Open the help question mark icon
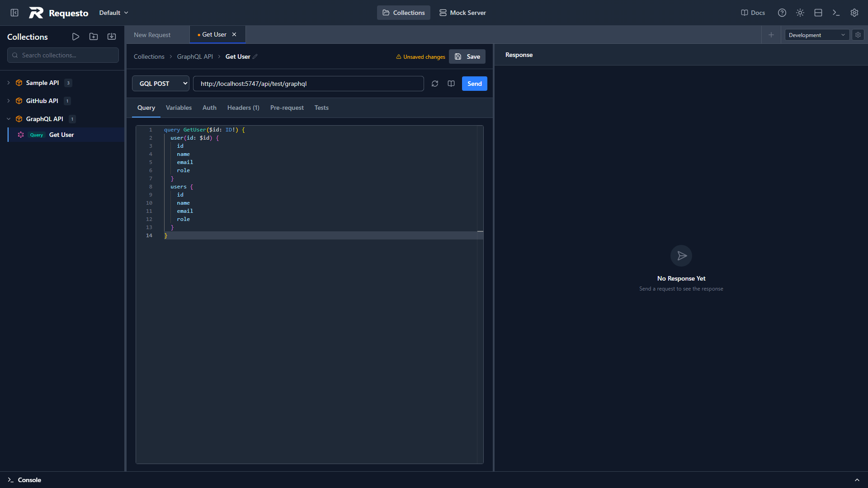Image resolution: width=868 pixels, height=488 pixels. [782, 13]
